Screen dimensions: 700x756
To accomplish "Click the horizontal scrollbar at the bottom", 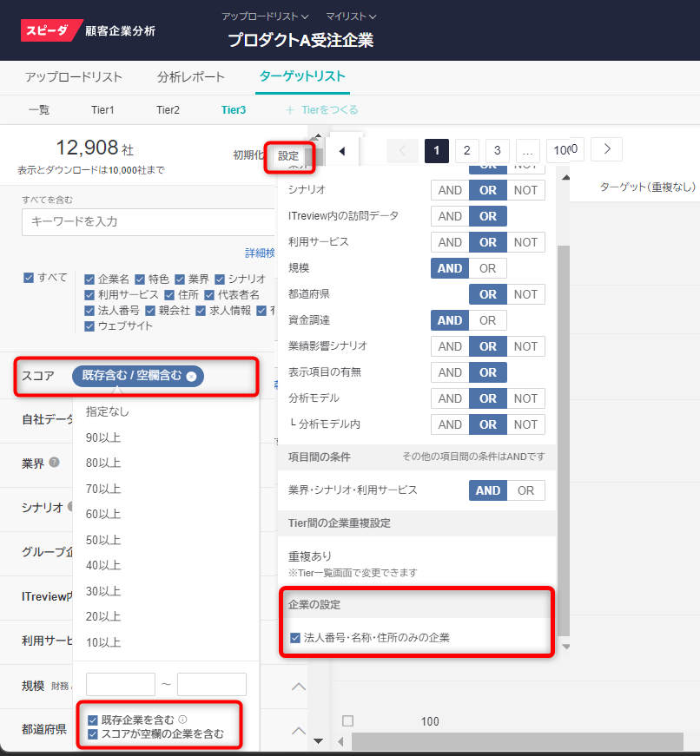I will tap(512, 741).
